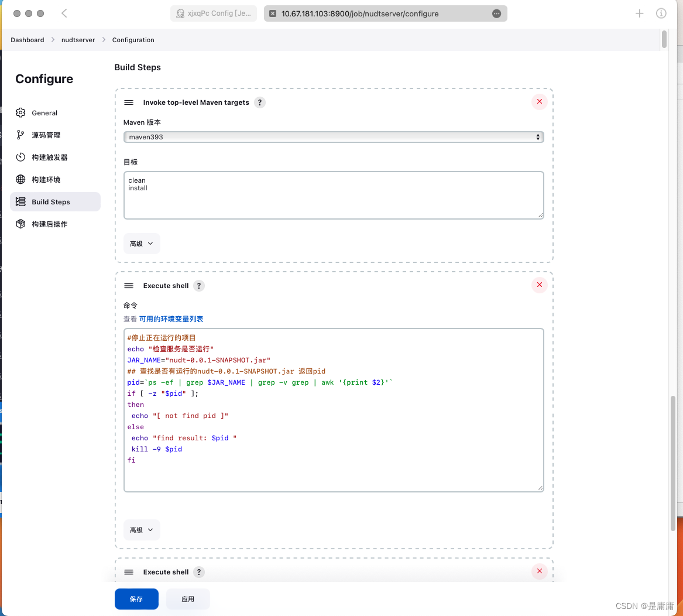Go back with browser back arrow

point(64,13)
